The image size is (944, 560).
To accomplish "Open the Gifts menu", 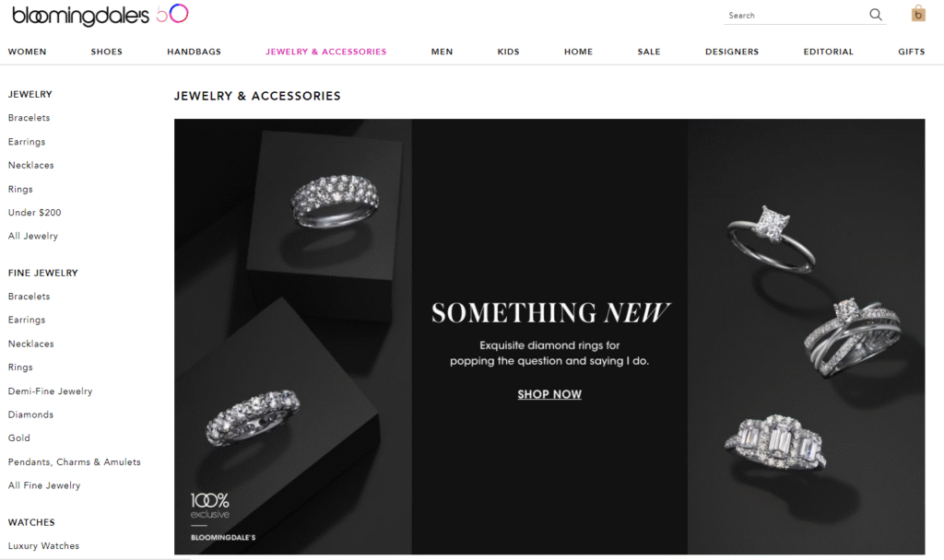I will click(x=911, y=52).
